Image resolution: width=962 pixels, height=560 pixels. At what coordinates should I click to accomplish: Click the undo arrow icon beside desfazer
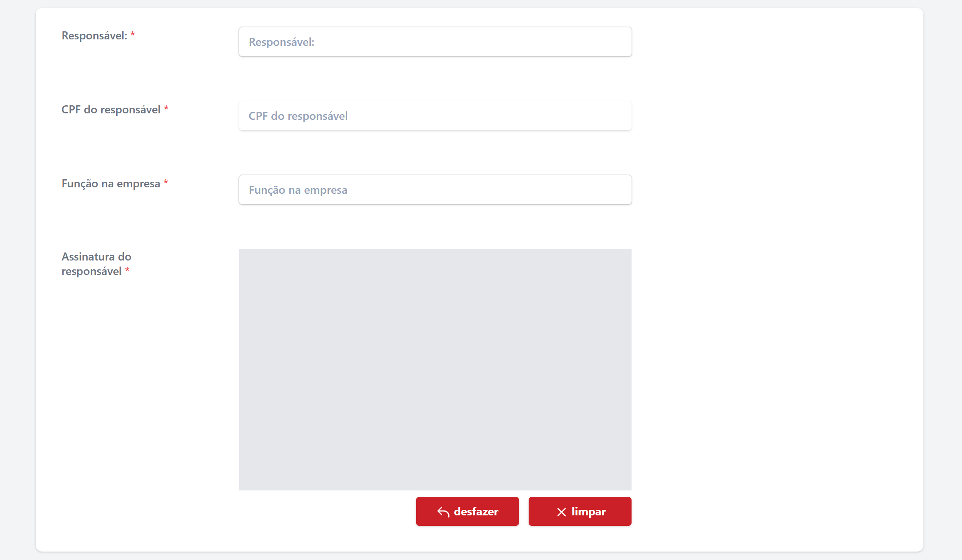click(443, 512)
